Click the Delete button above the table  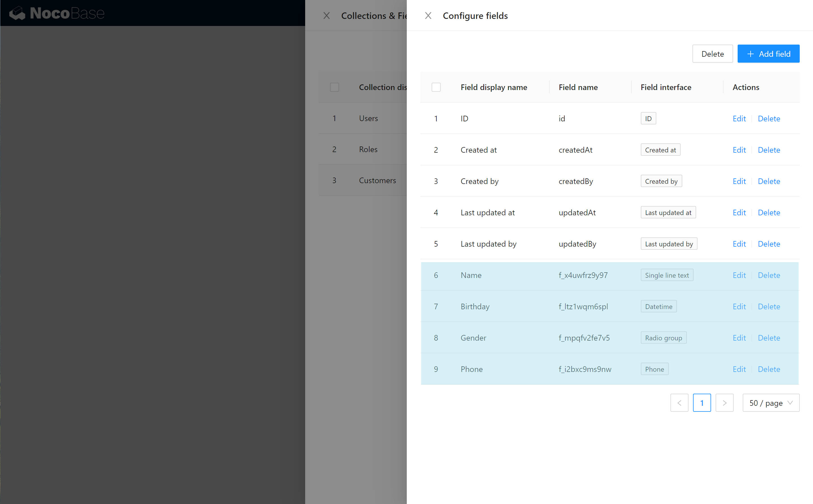(712, 54)
